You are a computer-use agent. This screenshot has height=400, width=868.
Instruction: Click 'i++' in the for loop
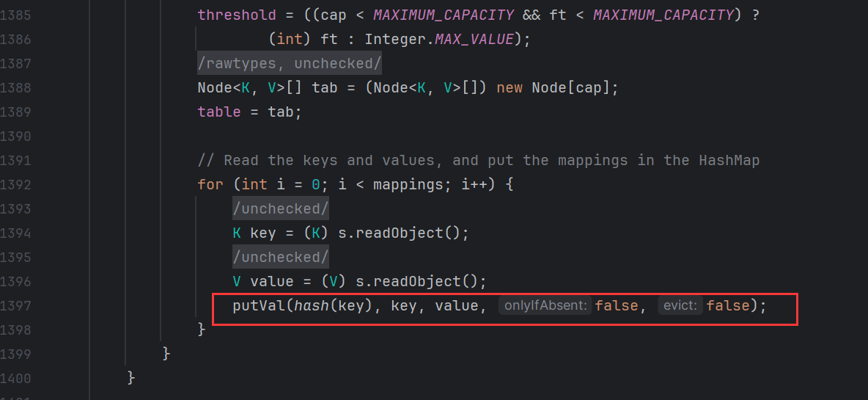pos(474,184)
